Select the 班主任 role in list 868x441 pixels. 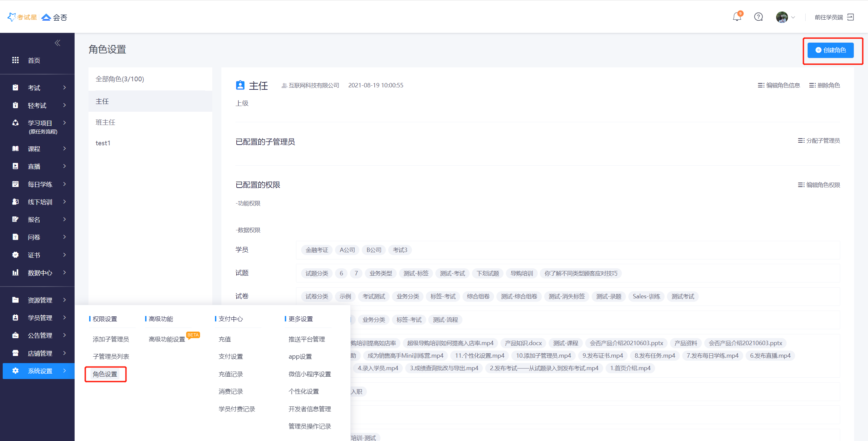point(105,122)
